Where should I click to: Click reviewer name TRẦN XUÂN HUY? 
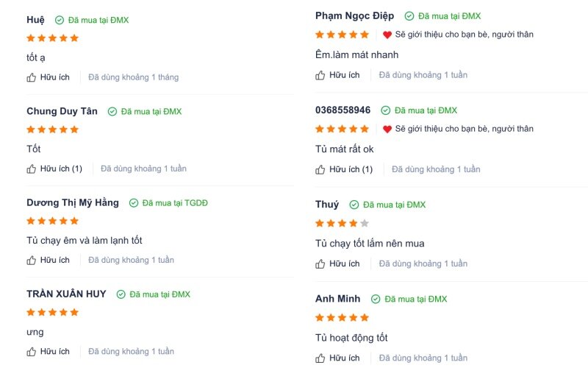pos(66,294)
